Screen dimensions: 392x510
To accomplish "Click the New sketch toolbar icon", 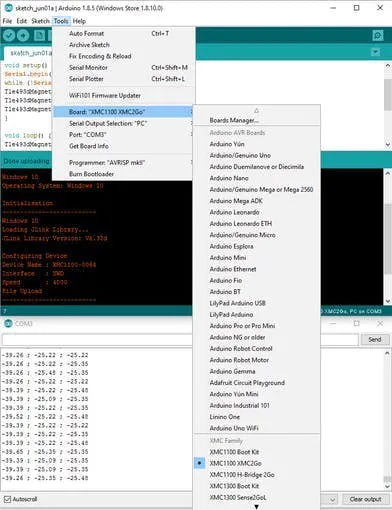I will coord(39,35).
